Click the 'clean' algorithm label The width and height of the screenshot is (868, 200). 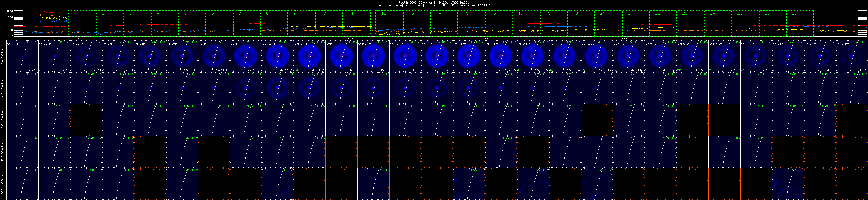pyautogui.click(x=380, y=5)
